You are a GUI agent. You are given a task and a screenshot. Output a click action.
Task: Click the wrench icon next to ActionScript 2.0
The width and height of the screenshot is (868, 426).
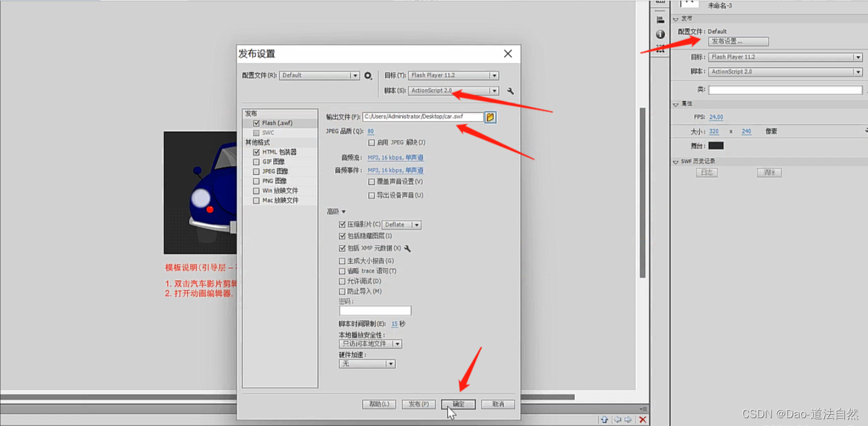pyautogui.click(x=509, y=91)
